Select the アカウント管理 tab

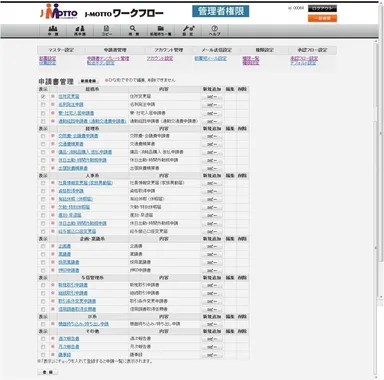pos(169,50)
